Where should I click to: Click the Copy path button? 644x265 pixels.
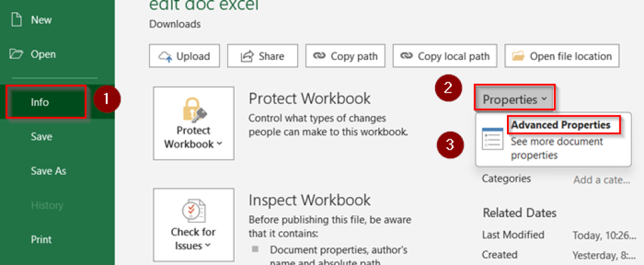[345, 56]
